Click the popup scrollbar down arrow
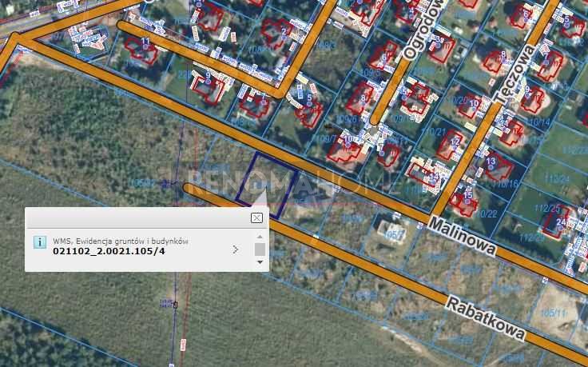This screenshot has height=367, width=588. 259,262
